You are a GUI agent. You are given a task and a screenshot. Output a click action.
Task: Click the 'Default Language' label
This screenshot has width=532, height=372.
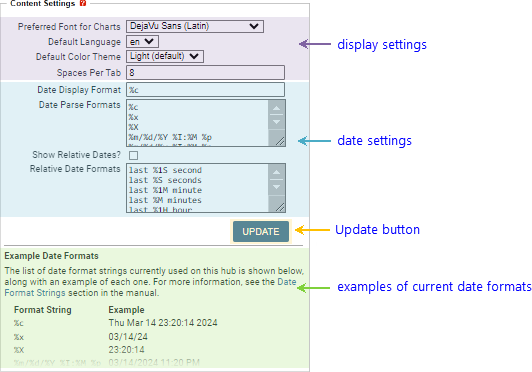[84, 42]
